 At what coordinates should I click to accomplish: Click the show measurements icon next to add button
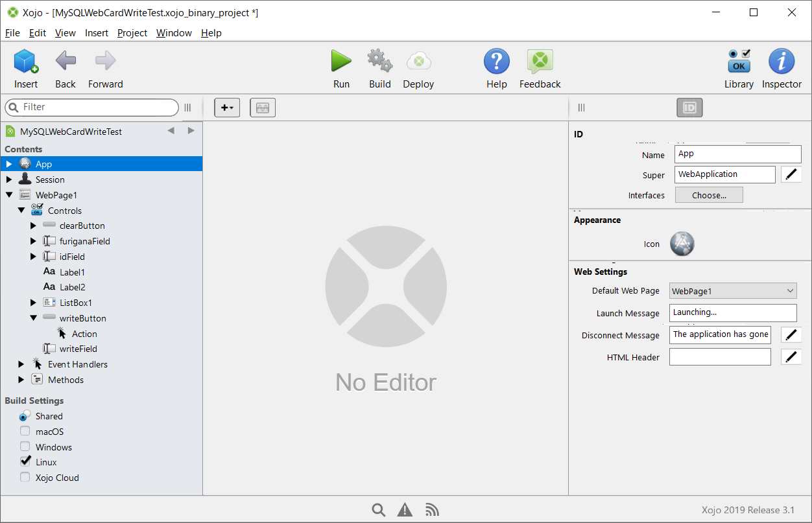point(263,108)
